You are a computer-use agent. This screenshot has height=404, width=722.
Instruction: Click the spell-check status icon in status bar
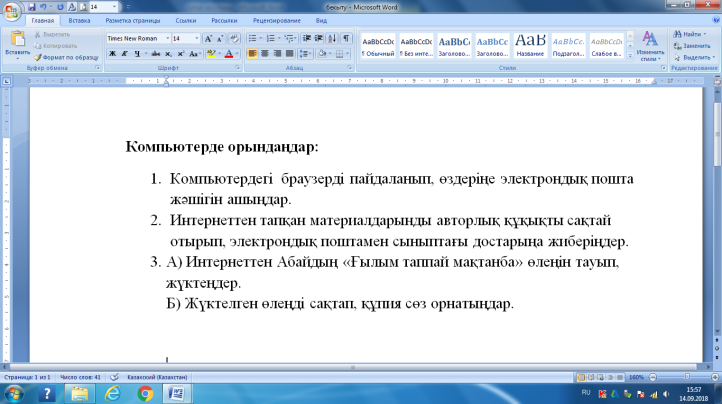coord(114,377)
